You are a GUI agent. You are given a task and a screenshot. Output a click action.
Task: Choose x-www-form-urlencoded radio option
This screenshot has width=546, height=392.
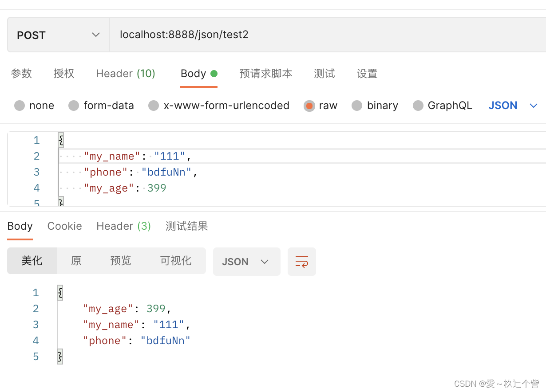tap(154, 106)
